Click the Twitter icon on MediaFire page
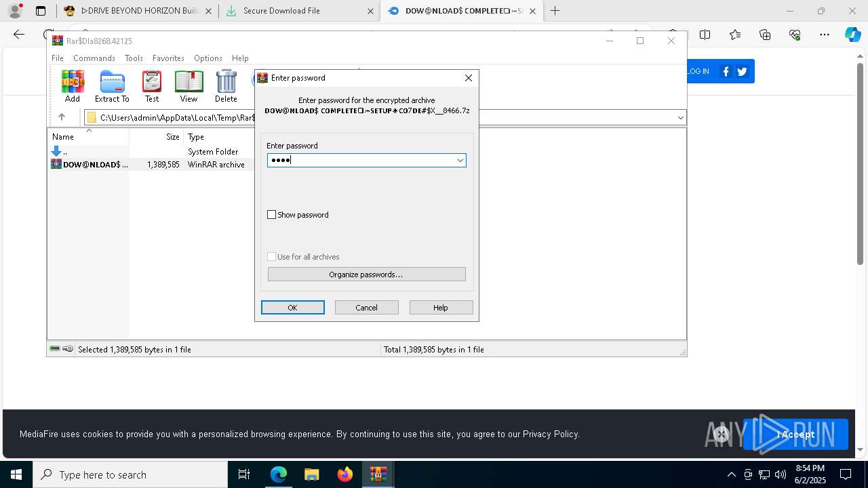This screenshot has height=488, width=868. pos(742,71)
